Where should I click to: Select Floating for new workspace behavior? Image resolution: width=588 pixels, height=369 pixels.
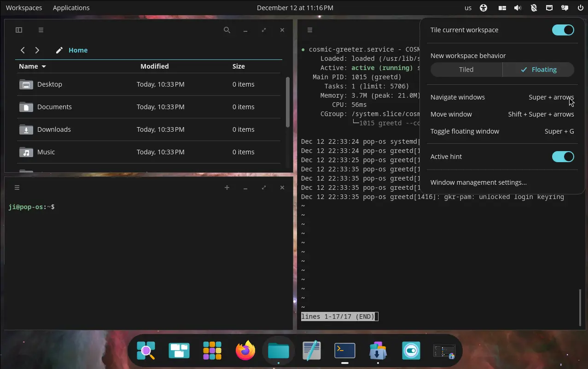pos(538,70)
